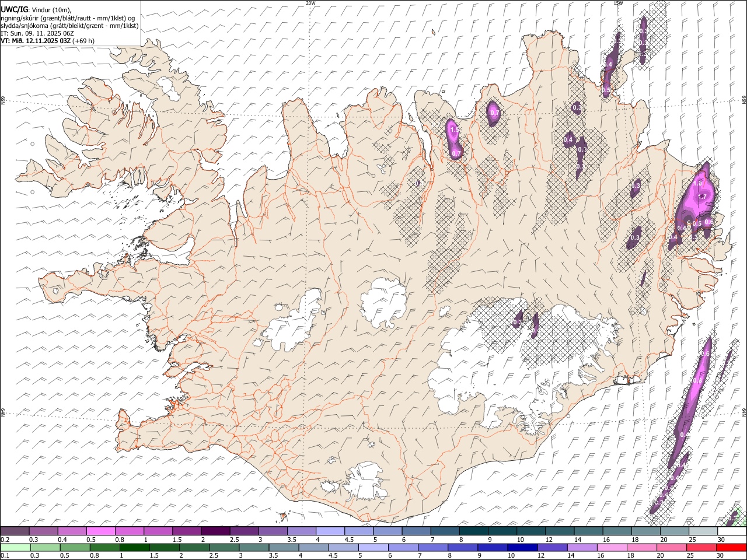Pick the bright red swatch labeled 30, lower legend
747x560 pixels.
point(732,547)
